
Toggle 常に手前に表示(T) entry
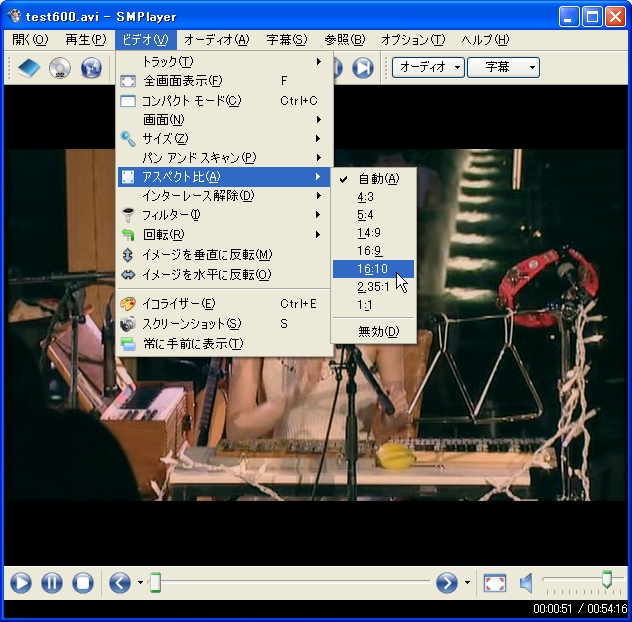coord(225,344)
